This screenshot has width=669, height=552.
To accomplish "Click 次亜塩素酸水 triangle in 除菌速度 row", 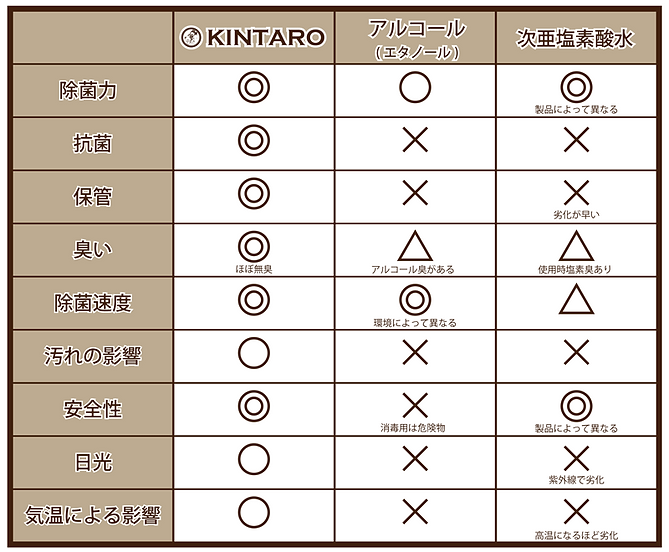I will (x=576, y=299).
